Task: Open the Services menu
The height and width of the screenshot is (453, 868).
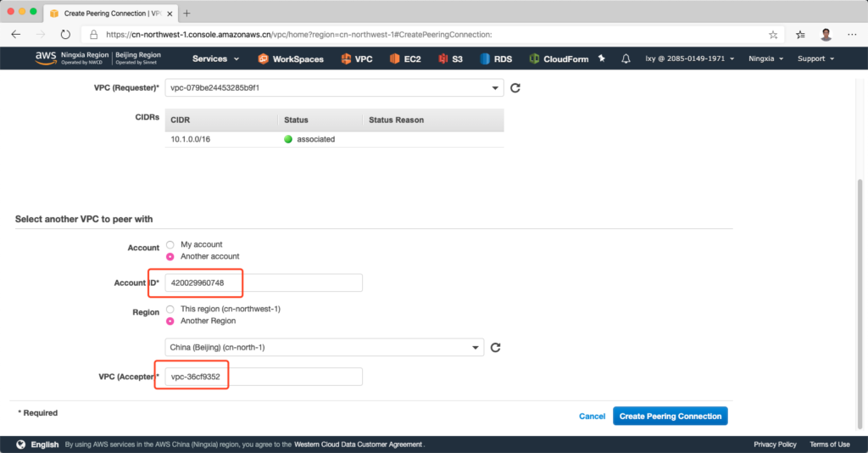Action: click(x=215, y=59)
